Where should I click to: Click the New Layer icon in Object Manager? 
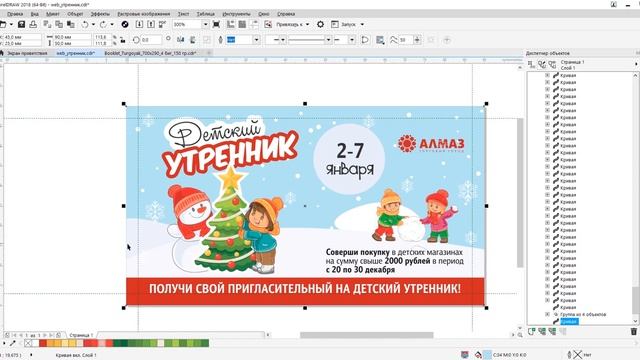531,332
